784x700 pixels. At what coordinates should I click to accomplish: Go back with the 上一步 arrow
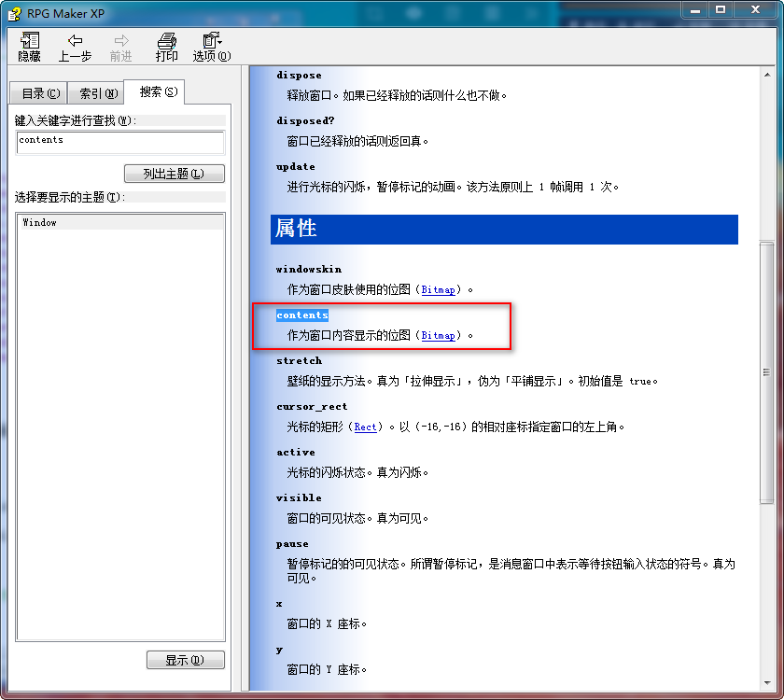click(x=75, y=47)
